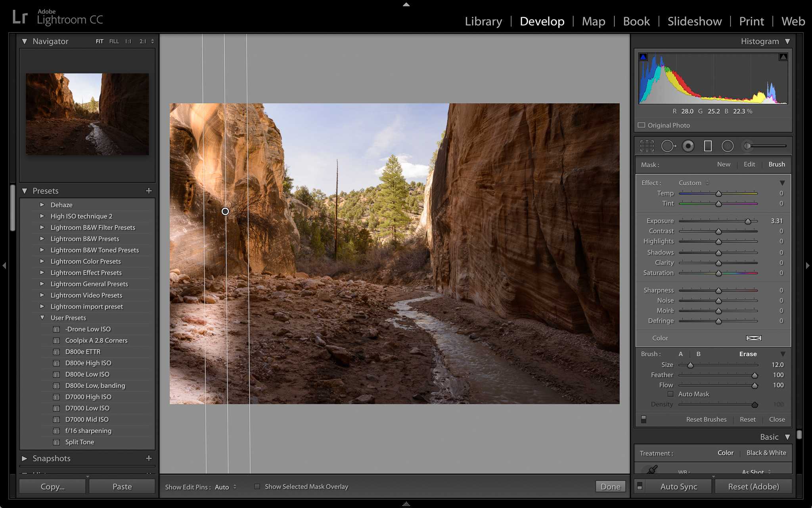Select the Graduated Filter tool icon
Viewport: 812px width, 508px height.
point(708,146)
